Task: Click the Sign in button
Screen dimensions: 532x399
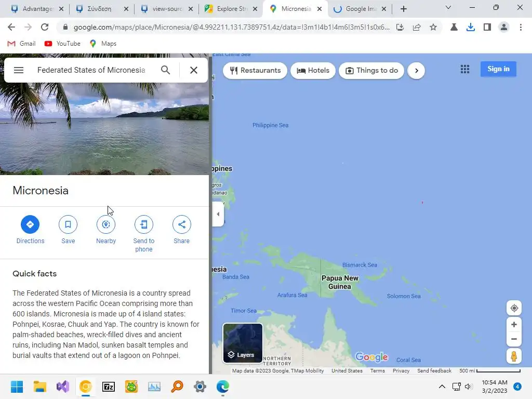Action: pos(498,69)
